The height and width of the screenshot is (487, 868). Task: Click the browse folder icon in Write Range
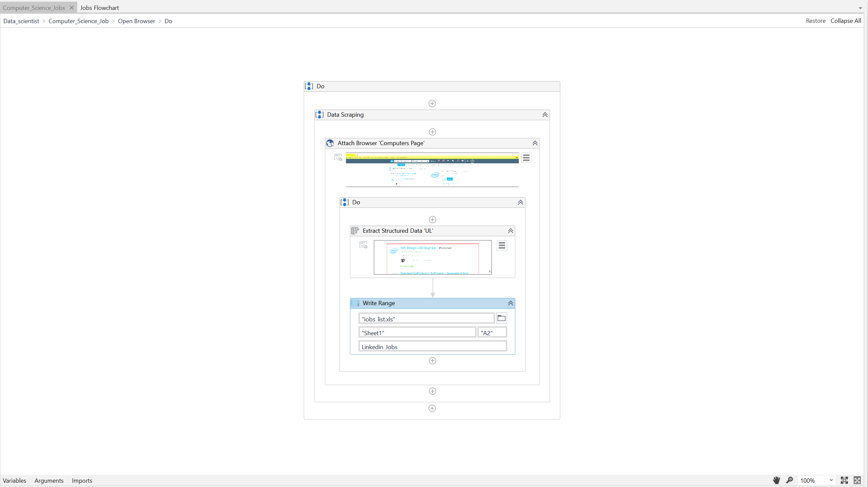501,318
